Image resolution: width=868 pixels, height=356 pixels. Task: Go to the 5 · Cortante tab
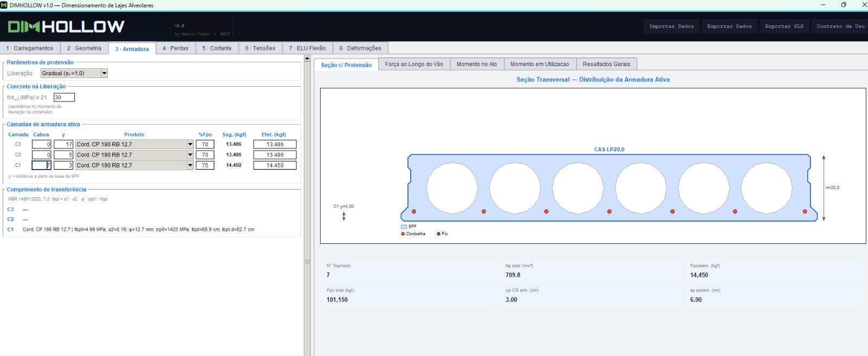point(217,48)
